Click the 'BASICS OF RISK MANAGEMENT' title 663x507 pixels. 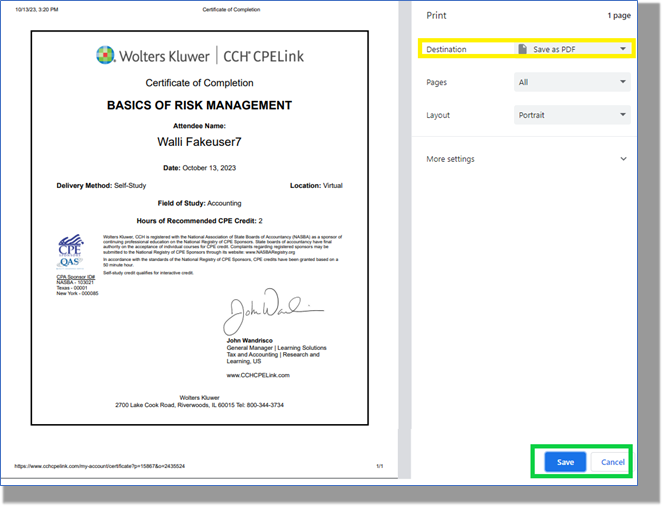200,105
